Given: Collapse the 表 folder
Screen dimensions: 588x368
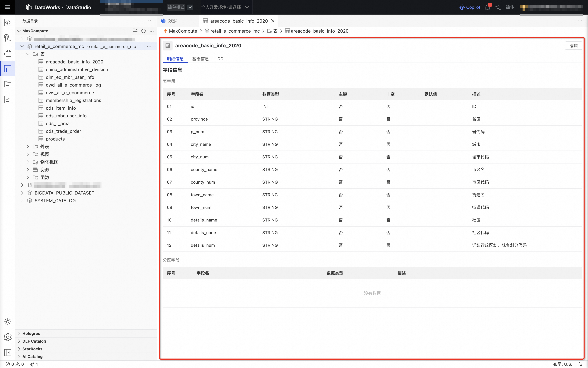Looking at the screenshot, I should [28, 54].
